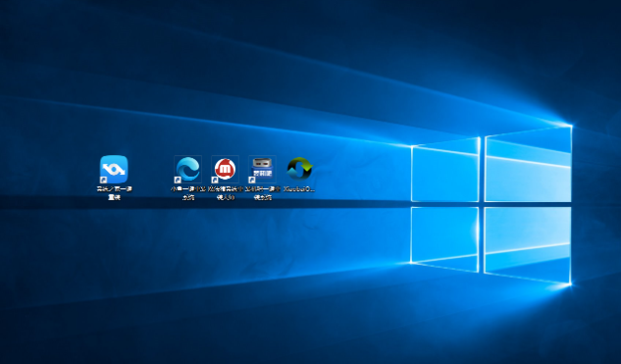This screenshot has height=364, width=621.
Task: Select the red circle M shortcut icon
Action: (225, 169)
